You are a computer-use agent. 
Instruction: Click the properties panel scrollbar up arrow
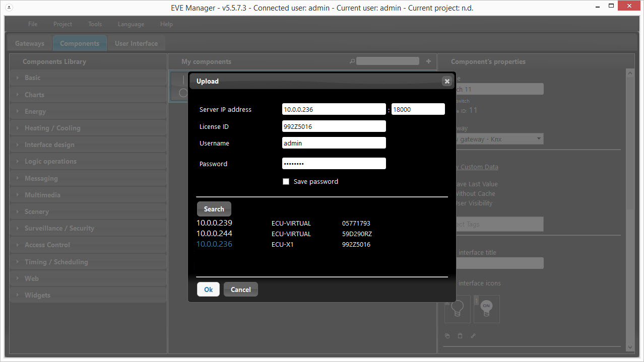pyautogui.click(x=629, y=73)
